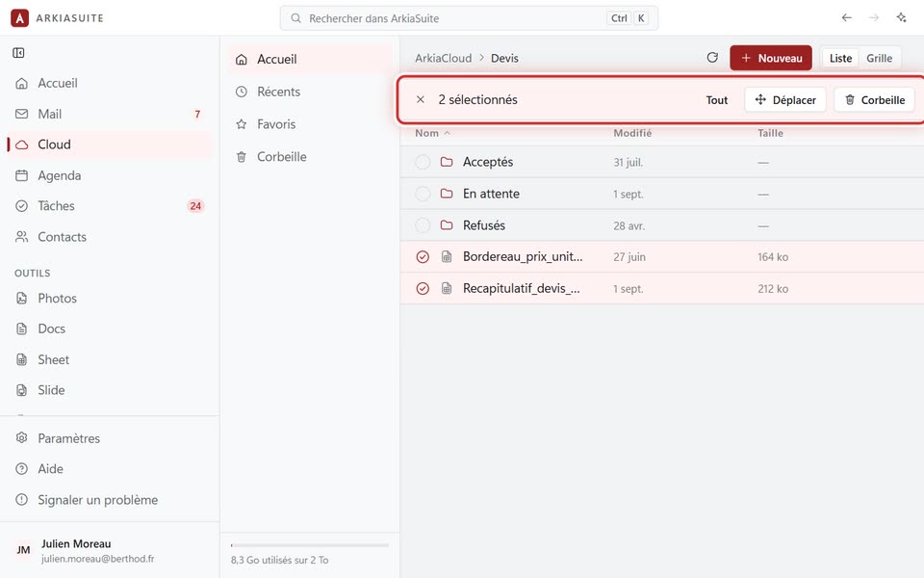Viewport: 924px width, 578px height.
Task: Select the Acceptés folder checkbox
Action: [x=423, y=162]
